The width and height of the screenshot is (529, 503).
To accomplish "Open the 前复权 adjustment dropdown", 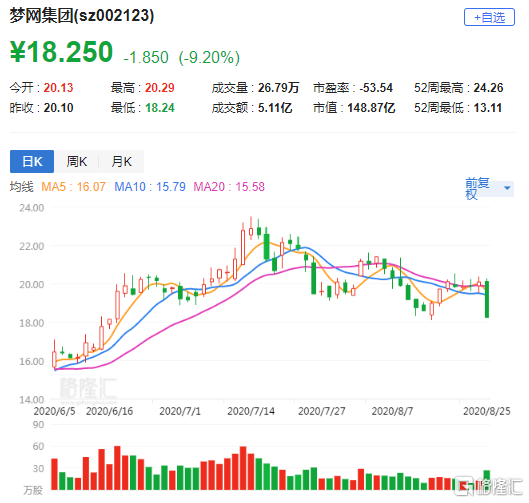I will click(x=489, y=189).
